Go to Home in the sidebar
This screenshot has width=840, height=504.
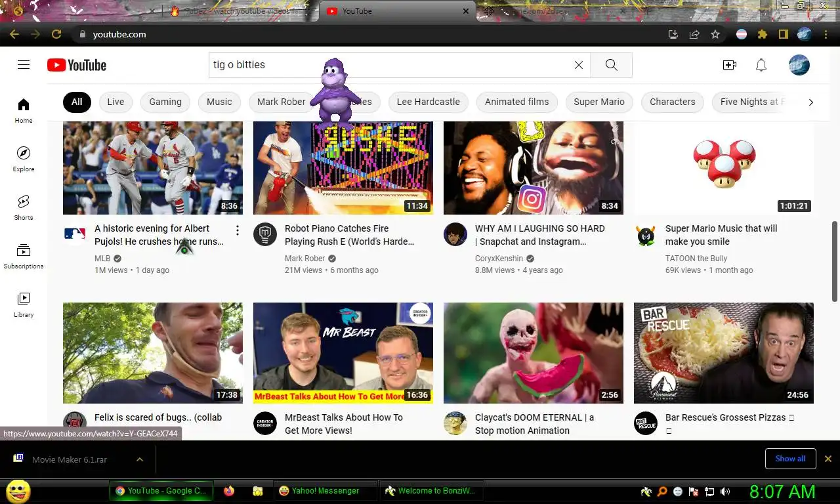(x=24, y=110)
